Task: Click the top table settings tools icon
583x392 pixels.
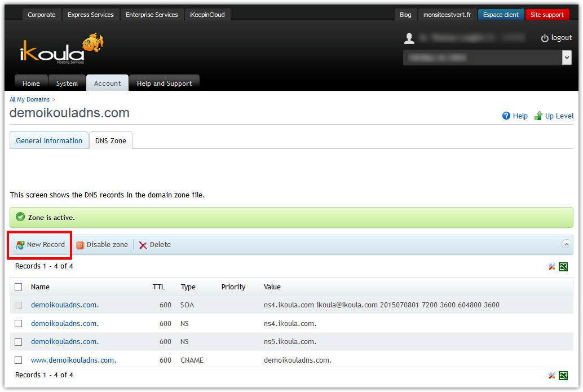Action: pos(552,267)
